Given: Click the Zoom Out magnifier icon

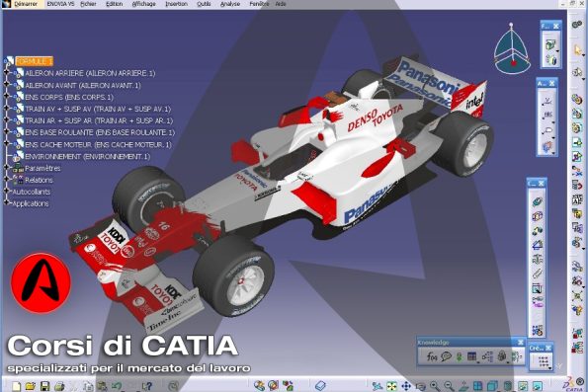Looking at the screenshot, I should [449, 386].
